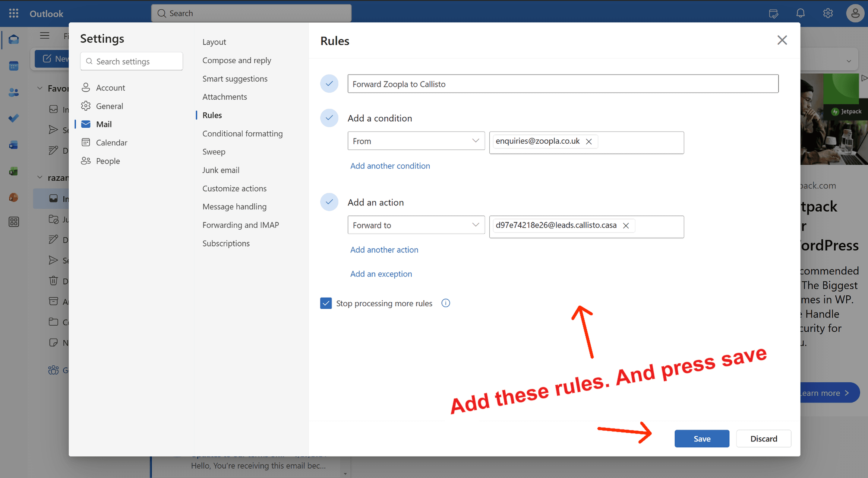The width and height of the screenshot is (868, 478).
Task: Open Message handling settings
Action: 234,206
